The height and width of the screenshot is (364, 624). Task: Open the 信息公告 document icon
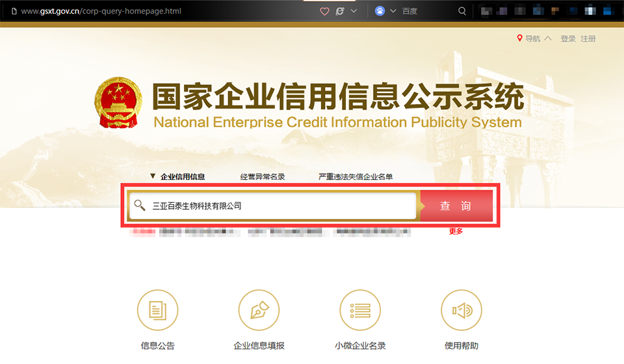click(157, 310)
